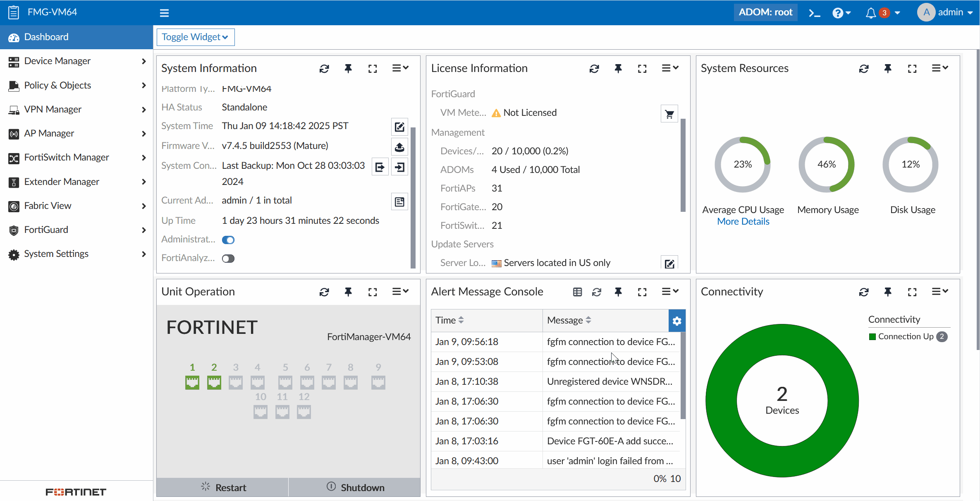Pin the Connectivity widget

tap(888, 292)
